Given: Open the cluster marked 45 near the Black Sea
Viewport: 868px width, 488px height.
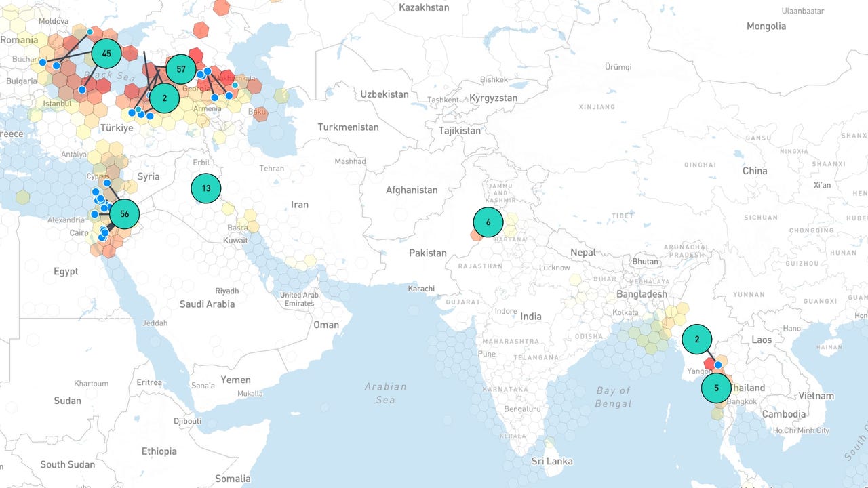Looking at the screenshot, I should [106, 52].
